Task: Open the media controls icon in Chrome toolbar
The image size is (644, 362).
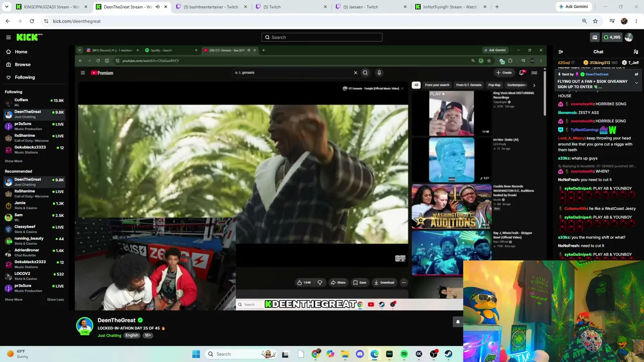Action: [x=612, y=21]
